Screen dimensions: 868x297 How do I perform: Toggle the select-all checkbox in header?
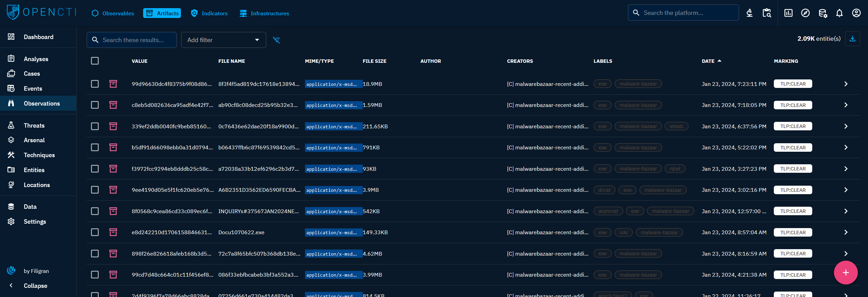[95, 61]
